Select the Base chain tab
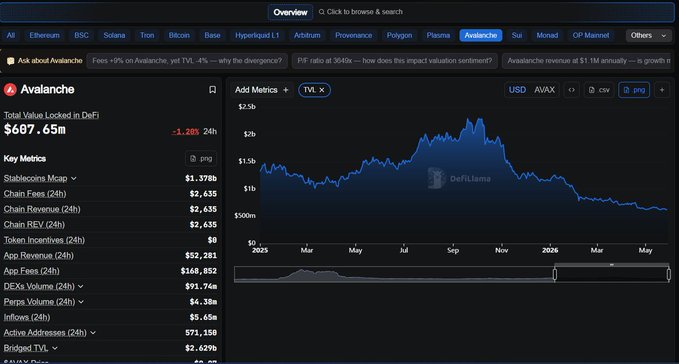Viewport: 679px width, 364px height. 213,35
